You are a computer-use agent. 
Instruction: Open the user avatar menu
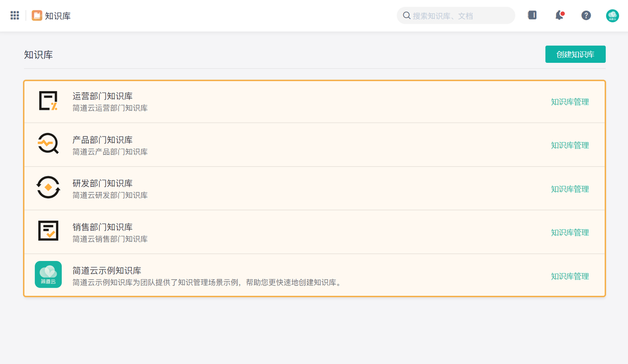tap(612, 16)
